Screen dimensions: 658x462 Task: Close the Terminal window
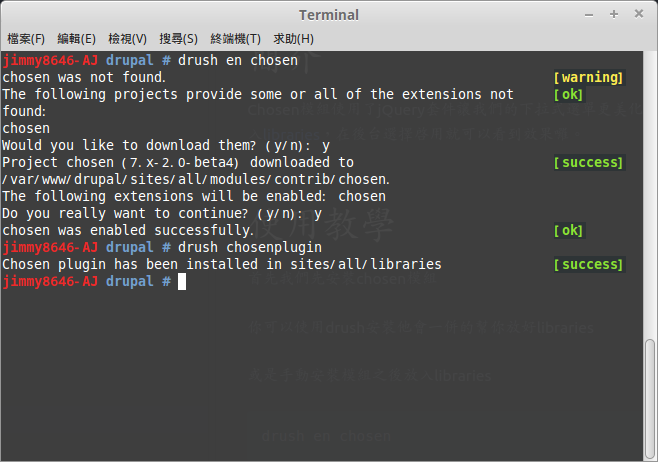pos(639,14)
